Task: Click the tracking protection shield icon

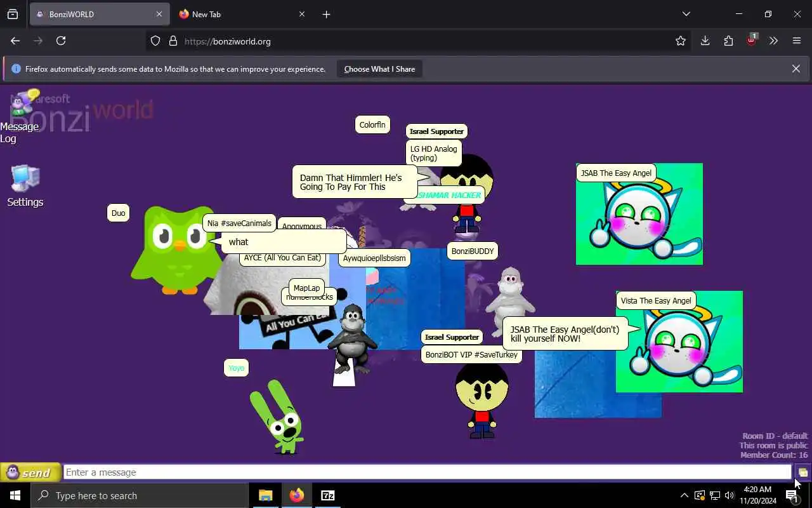Action: (155, 41)
